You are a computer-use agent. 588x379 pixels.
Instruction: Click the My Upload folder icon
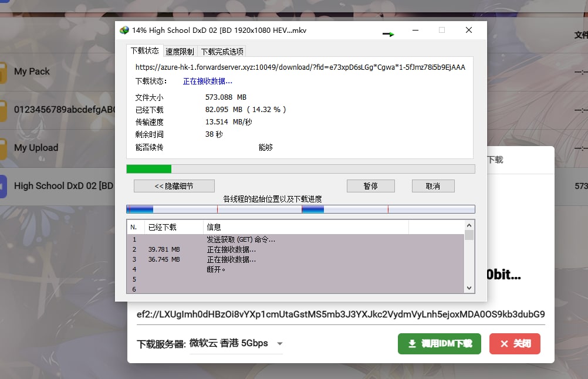[x=2, y=148]
